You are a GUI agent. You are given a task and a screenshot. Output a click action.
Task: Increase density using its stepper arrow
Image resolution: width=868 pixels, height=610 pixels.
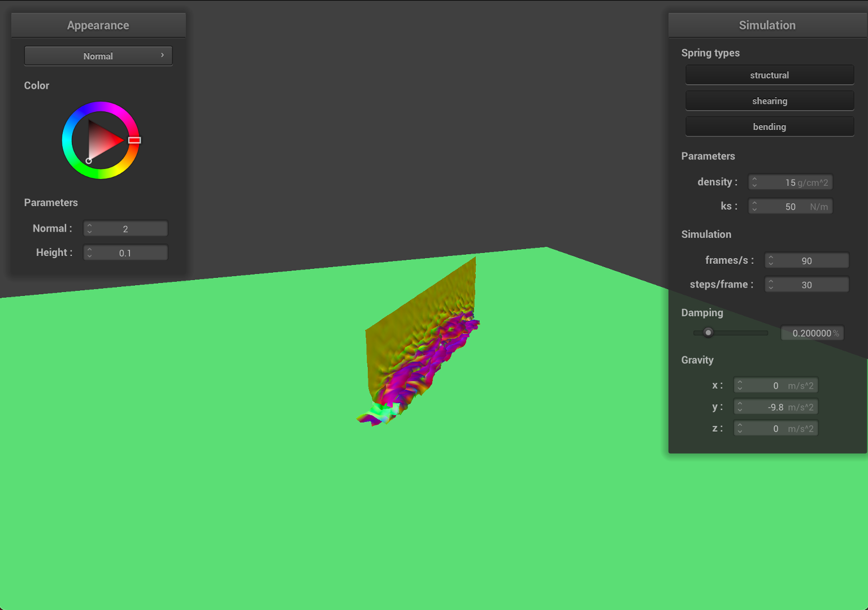point(754,180)
